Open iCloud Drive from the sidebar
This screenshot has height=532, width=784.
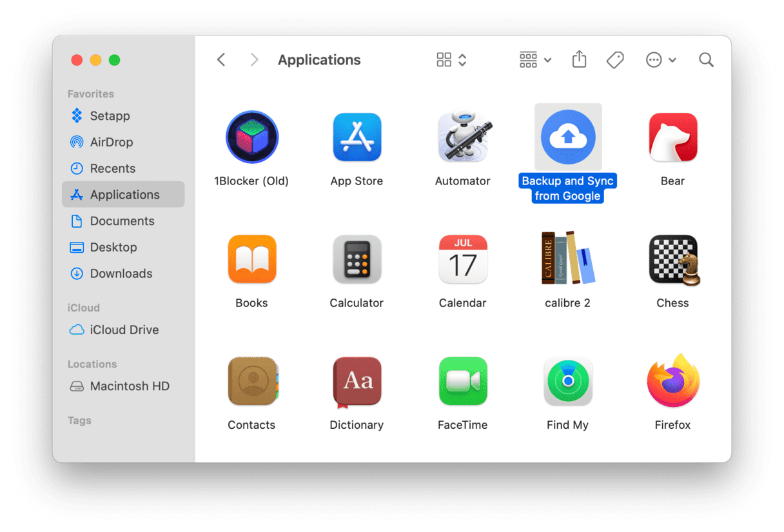pos(121,330)
